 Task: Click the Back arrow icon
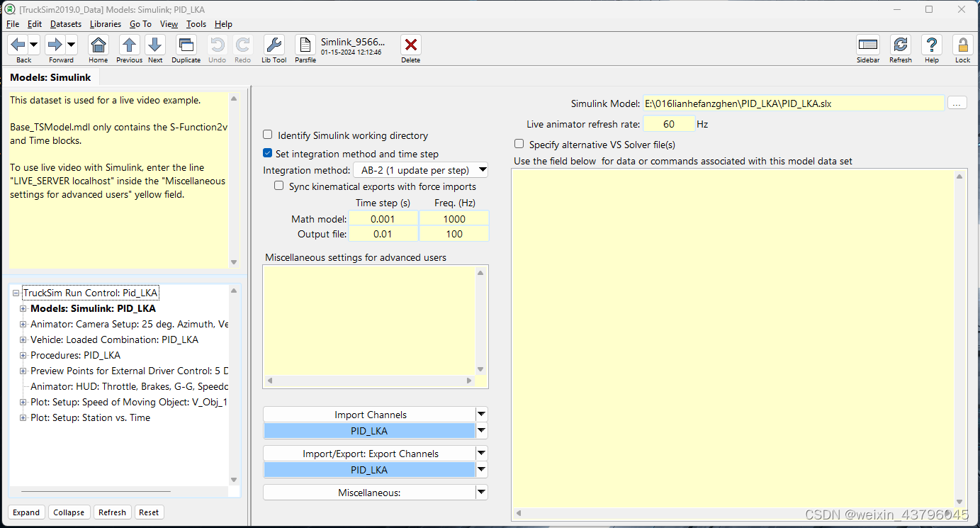pyautogui.click(x=18, y=45)
